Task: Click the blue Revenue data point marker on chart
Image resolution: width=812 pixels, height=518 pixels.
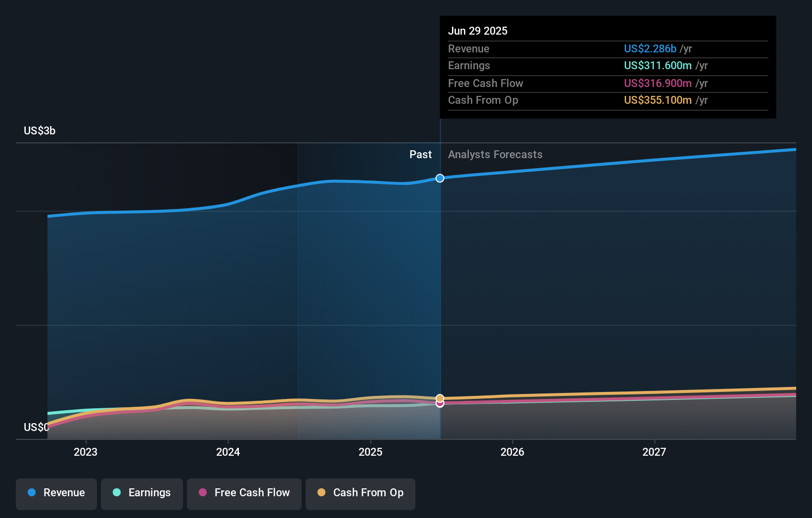Action: coord(440,178)
